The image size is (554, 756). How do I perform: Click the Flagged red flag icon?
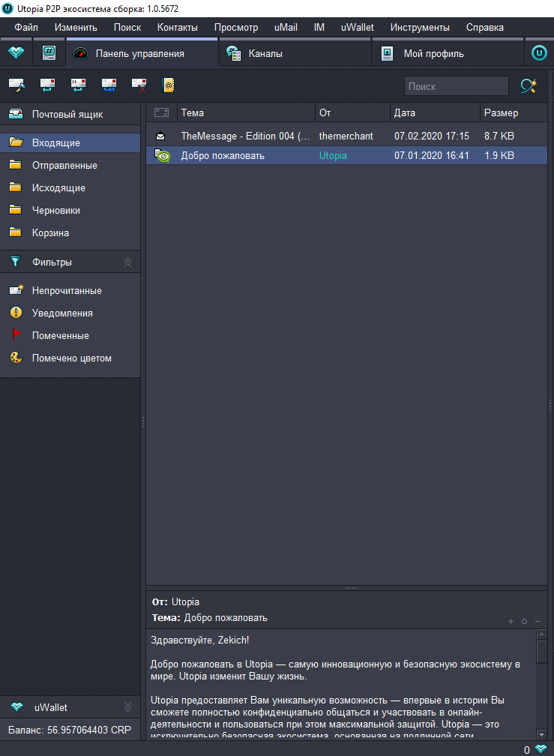[16, 334]
